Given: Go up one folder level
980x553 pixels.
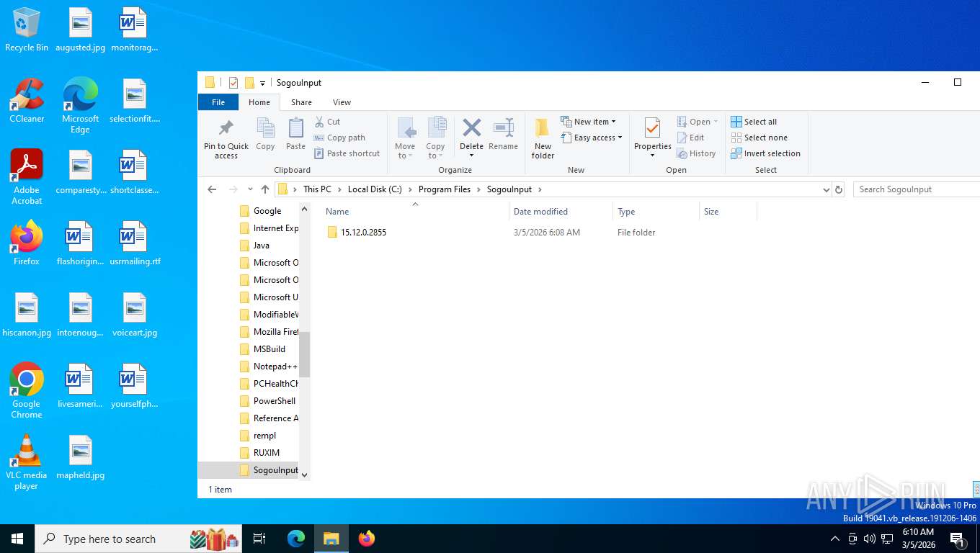Looking at the screenshot, I should [265, 189].
